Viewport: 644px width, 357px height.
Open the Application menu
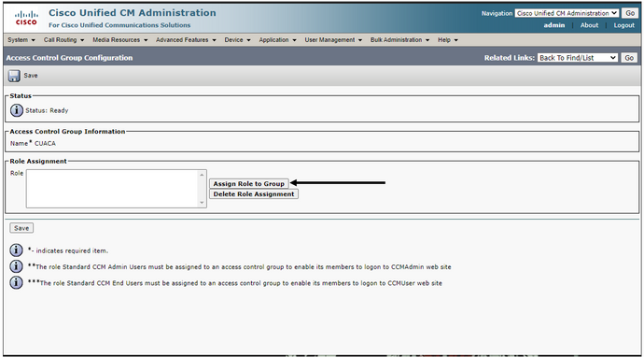pos(277,40)
